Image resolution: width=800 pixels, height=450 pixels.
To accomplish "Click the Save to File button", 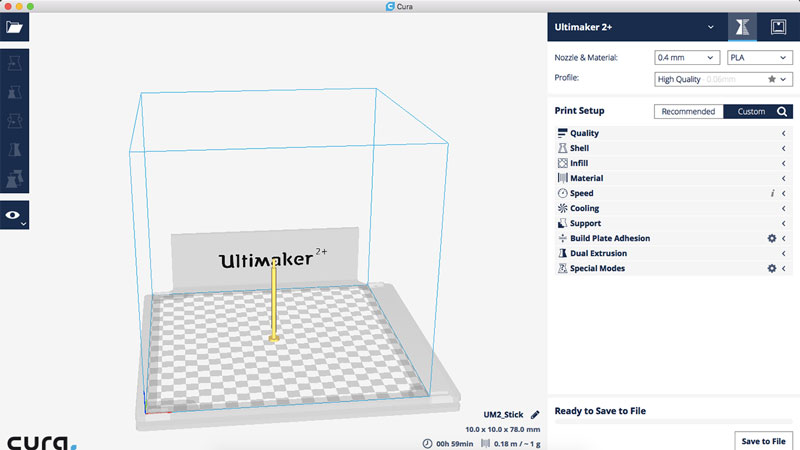I will (763, 441).
